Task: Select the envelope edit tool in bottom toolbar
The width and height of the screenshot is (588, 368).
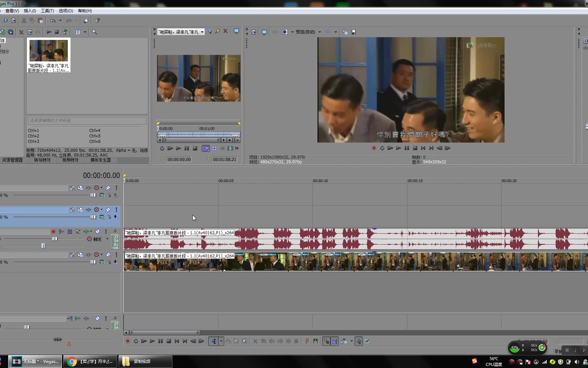Action: click(228, 341)
